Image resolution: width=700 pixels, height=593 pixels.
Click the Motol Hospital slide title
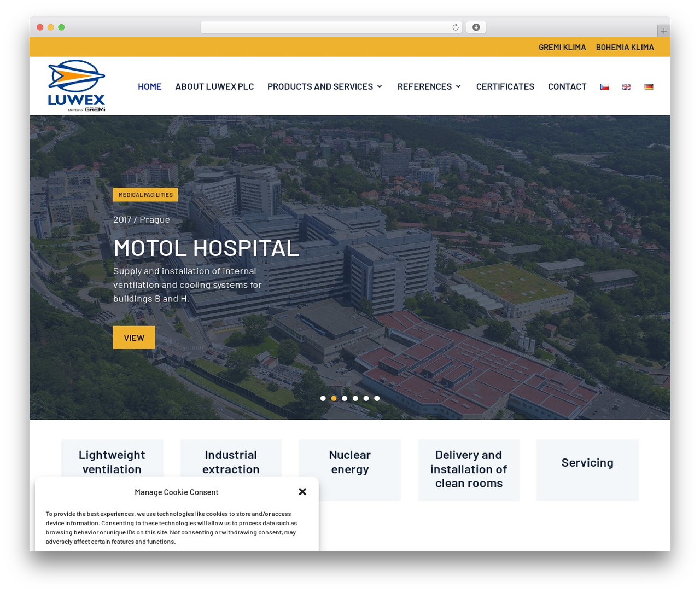point(206,248)
